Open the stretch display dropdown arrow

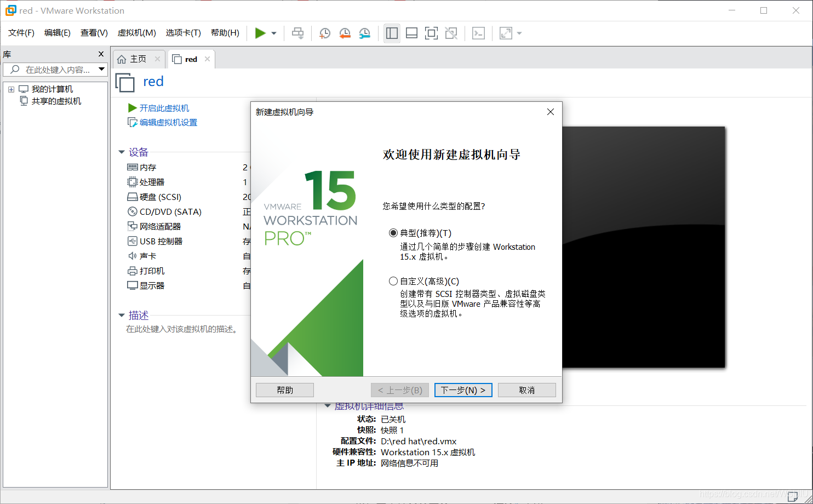click(519, 33)
